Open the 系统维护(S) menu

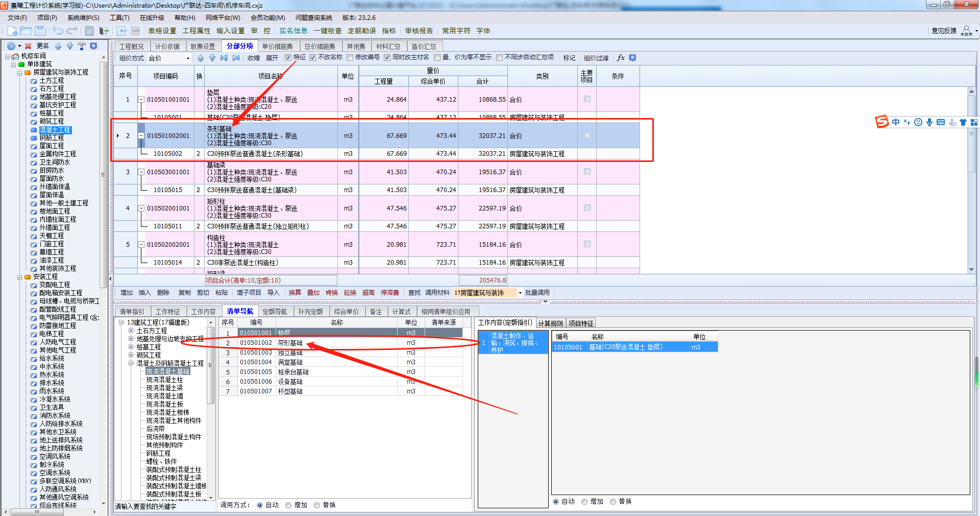[83, 18]
